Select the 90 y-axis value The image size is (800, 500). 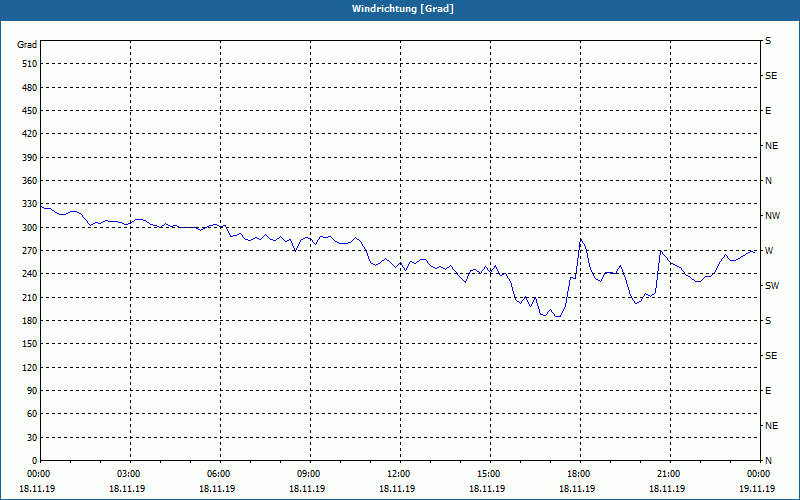(32, 391)
